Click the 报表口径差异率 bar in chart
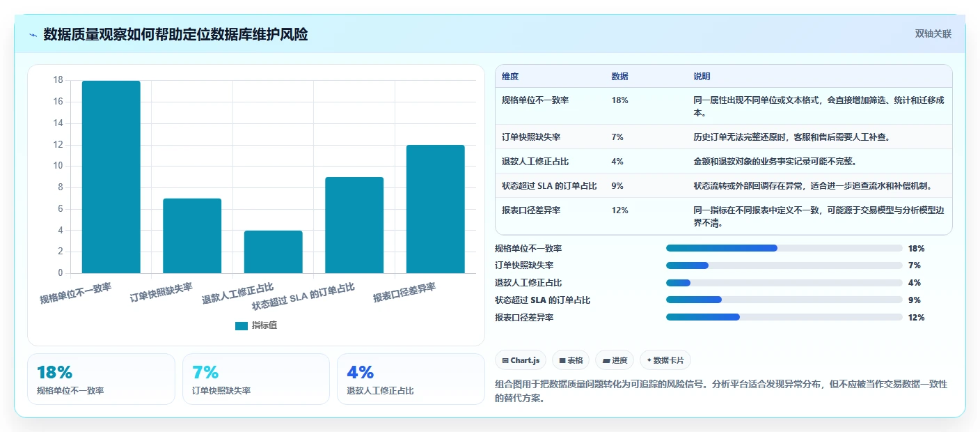Screen dimensions: 980x432 pos(436,209)
